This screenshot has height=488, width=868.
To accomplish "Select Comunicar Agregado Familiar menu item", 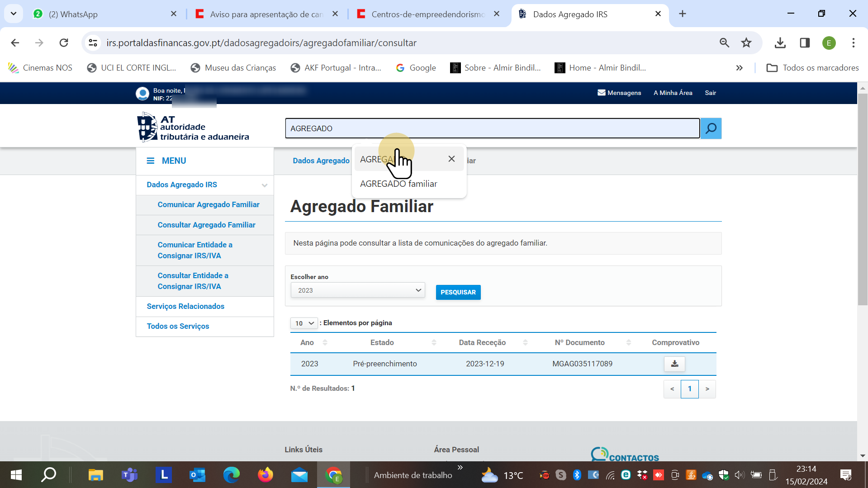I will pos(208,205).
